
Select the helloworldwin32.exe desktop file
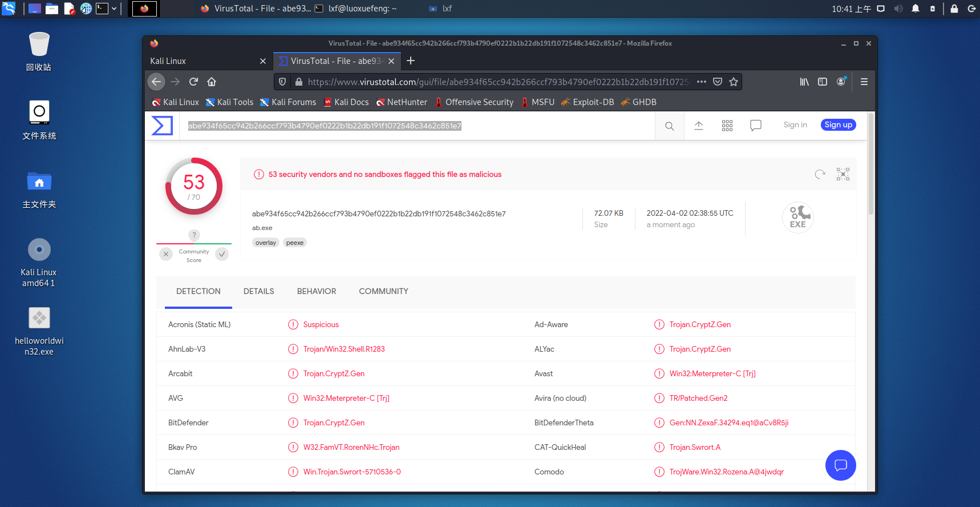[39, 331]
